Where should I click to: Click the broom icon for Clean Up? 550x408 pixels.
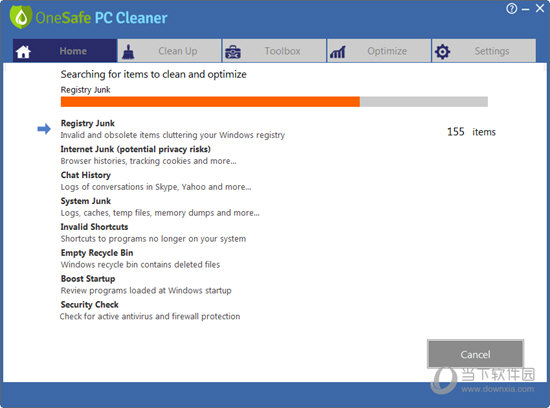[128, 52]
